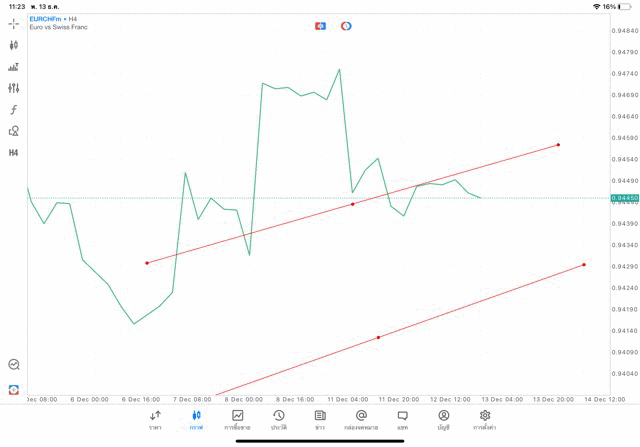
Task: Open the กล่องจดหมาย mailbox tab
Action: (x=361, y=420)
